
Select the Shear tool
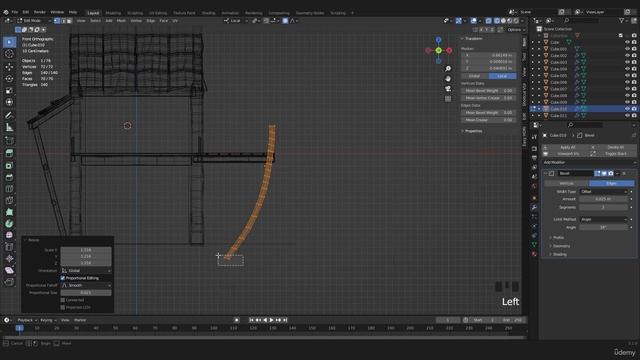[x=9, y=270]
